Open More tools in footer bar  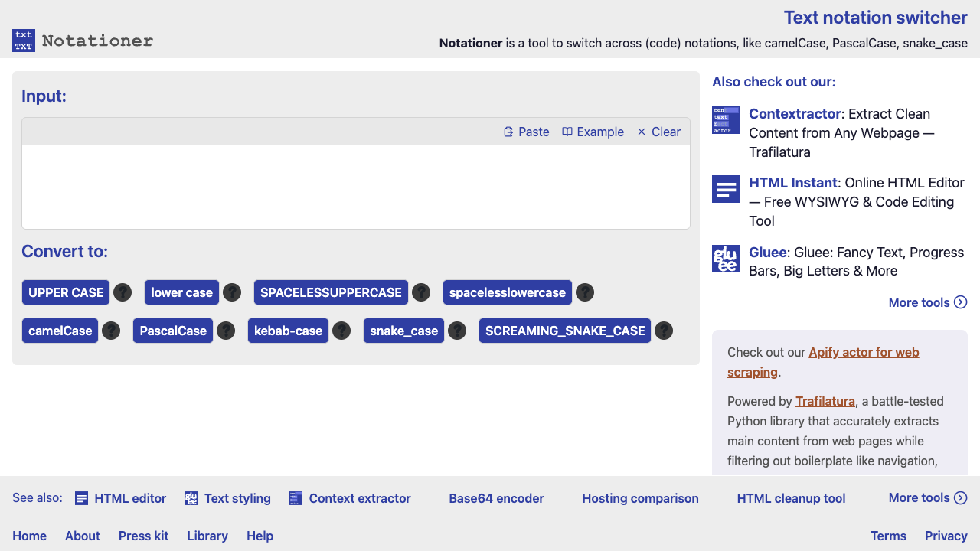tap(927, 497)
